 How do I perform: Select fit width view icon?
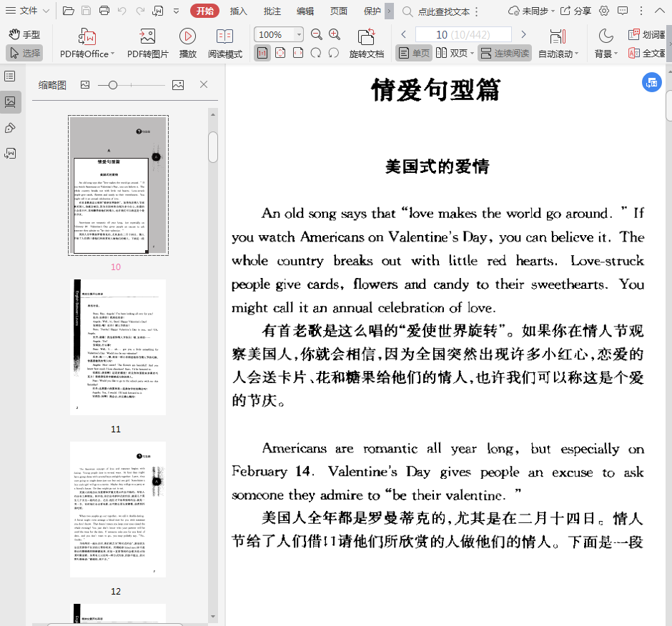click(298, 53)
